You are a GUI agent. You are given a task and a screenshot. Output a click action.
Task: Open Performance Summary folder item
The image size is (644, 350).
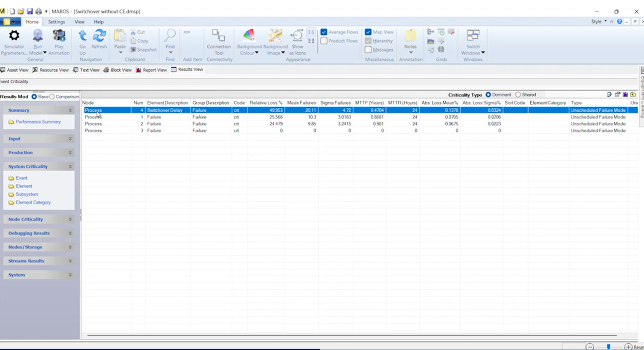click(x=35, y=122)
